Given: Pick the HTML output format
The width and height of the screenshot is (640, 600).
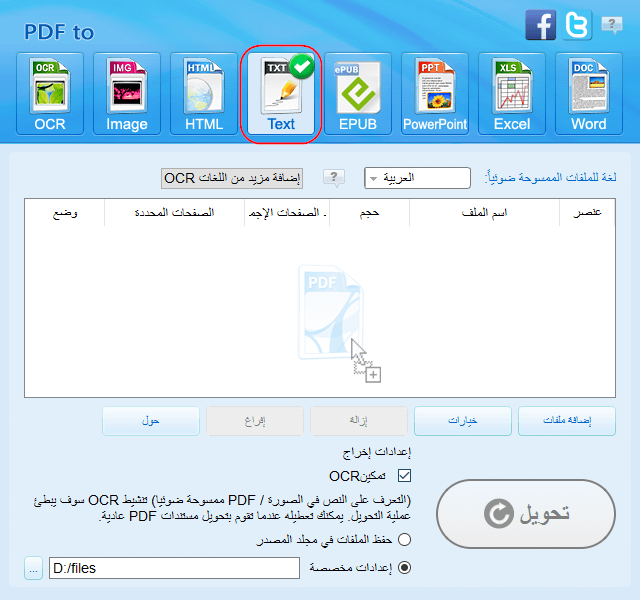Looking at the screenshot, I should tap(204, 94).
